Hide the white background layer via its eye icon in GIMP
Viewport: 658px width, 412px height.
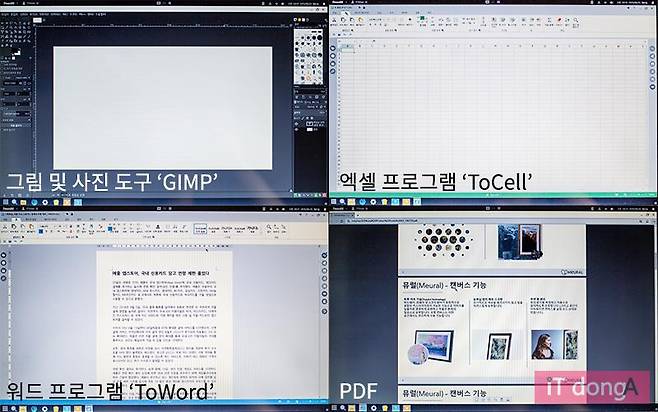(297, 130)
